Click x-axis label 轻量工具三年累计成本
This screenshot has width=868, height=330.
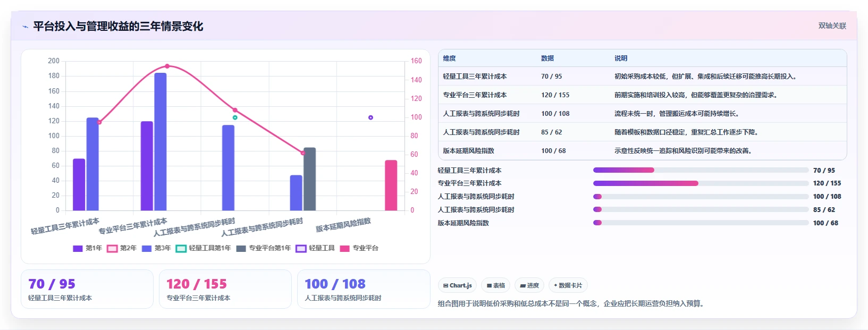pyautogui.click(x=65, y=226)
